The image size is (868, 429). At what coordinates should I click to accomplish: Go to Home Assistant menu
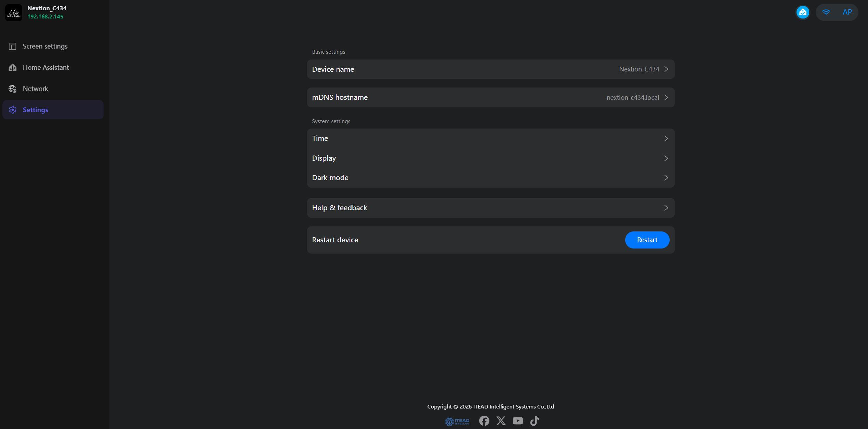tap(53, 67)
